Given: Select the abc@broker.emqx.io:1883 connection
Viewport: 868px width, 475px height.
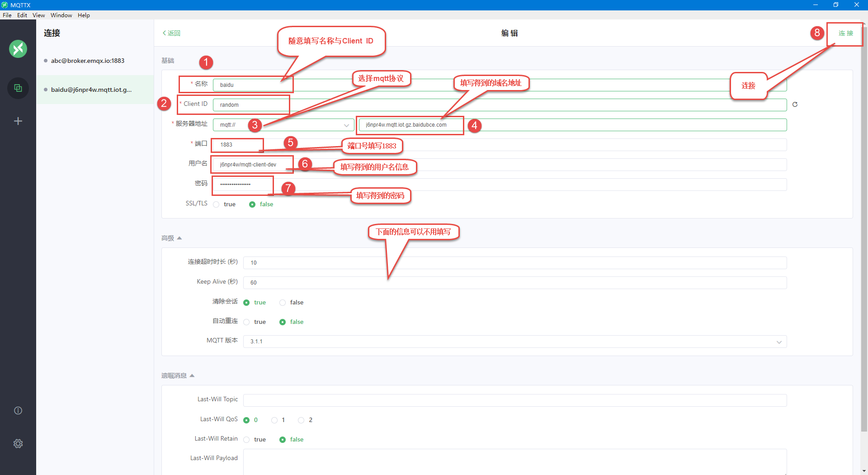Looking at the screenshot, I should [x=87, y=60].
